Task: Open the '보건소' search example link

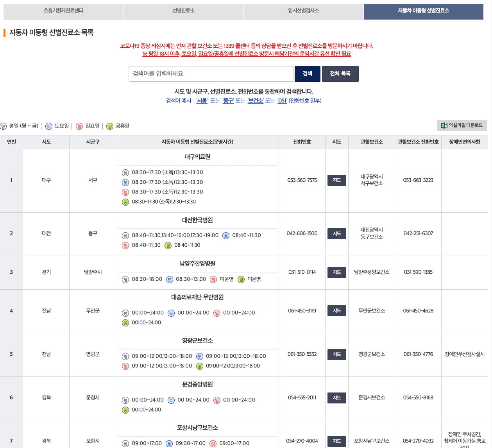Action: point(256,100)
